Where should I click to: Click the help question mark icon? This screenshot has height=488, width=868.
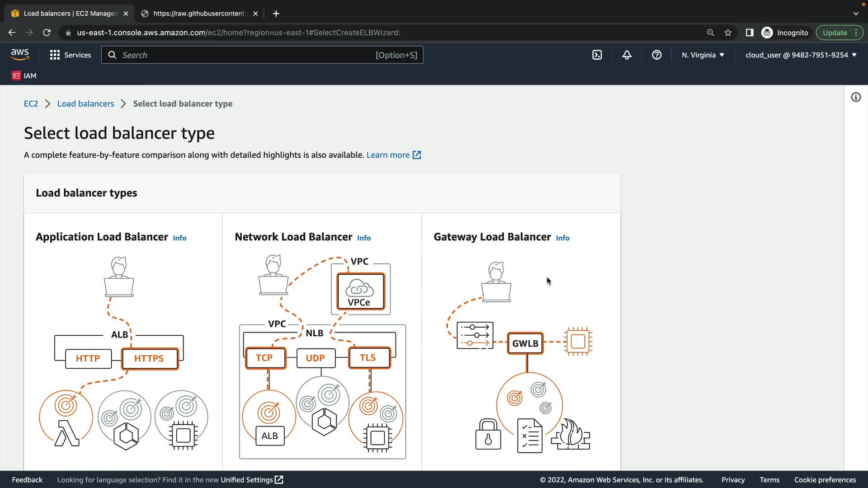pos(656,55)
